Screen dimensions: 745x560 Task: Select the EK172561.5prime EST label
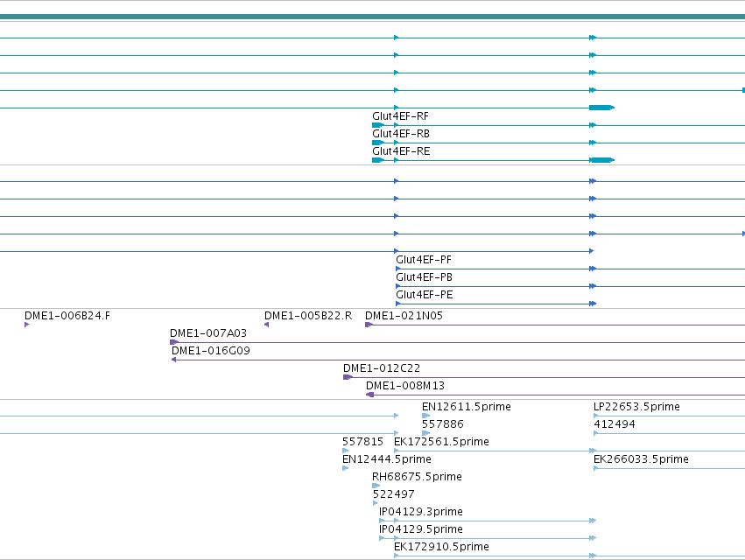(x=441, y=442)
